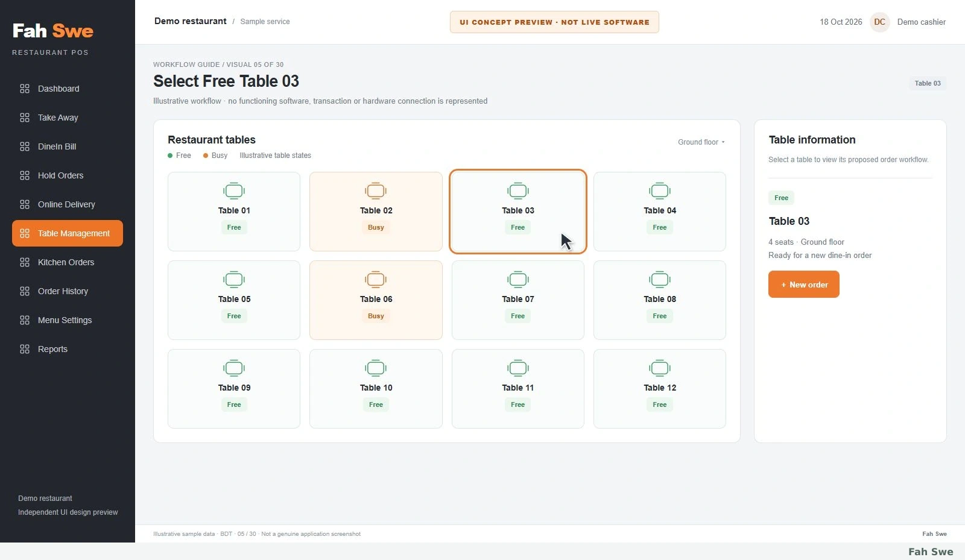This screenshot has width=965, height=560.
Task: Click the Sample service breadcrumb
Action: pyautogui.click(x=265, y=22)
